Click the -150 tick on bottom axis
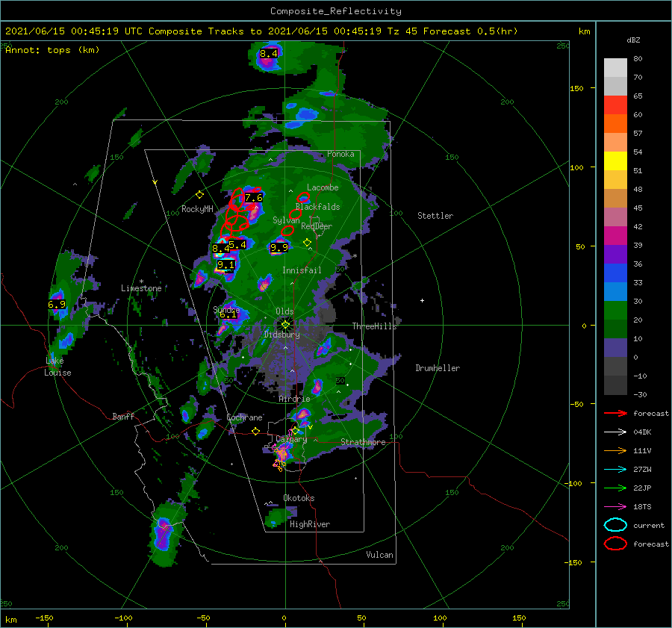Image resolution: width=672 pixels, height=628 pixels. (44, 618)
